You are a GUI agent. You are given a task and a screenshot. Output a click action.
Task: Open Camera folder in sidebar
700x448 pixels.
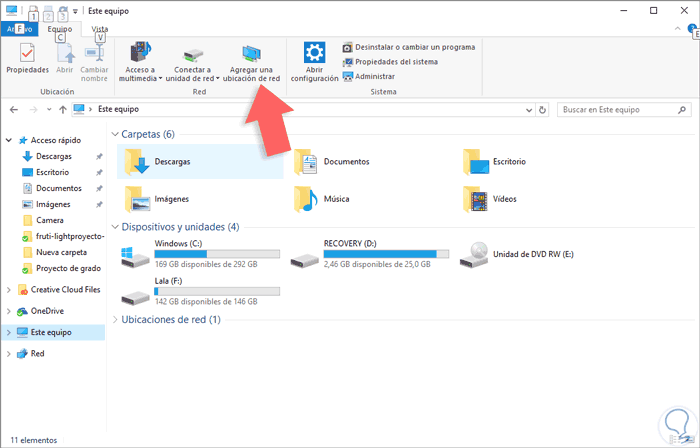point(50,220)
